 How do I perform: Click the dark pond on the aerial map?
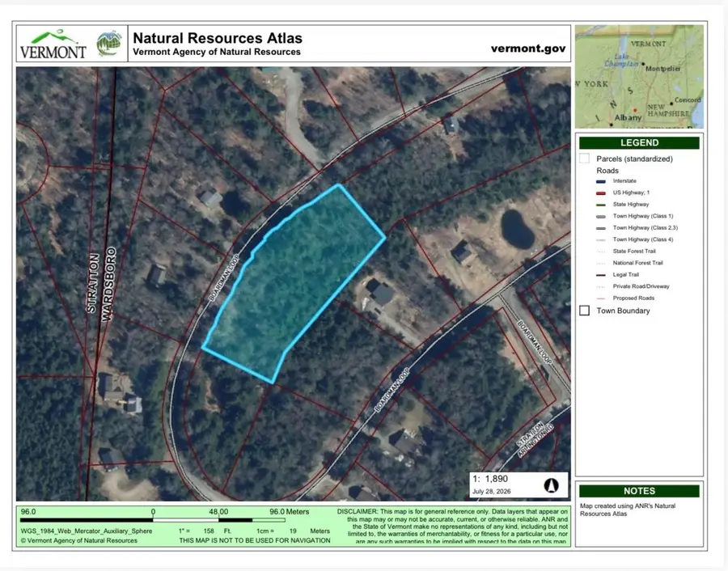(x=517, y=230)
